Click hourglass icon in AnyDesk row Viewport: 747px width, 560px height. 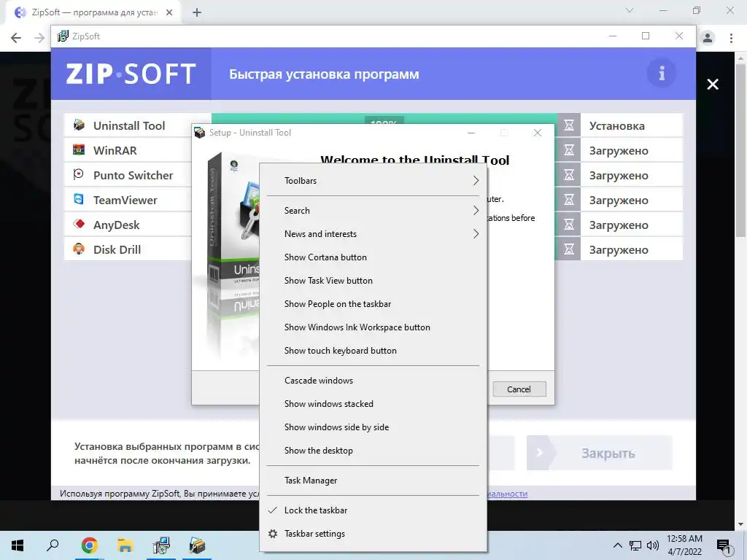[569, 225]
